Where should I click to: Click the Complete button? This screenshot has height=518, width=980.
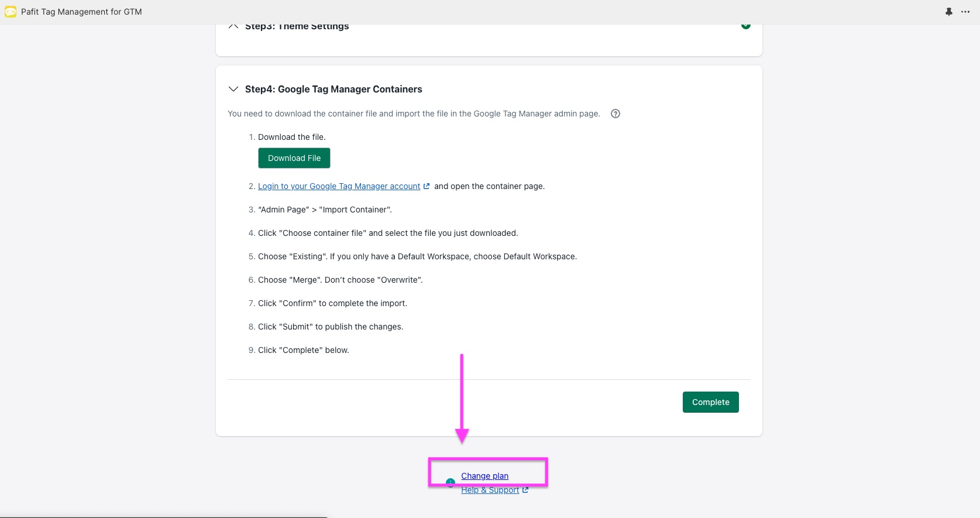pos(711,402)
